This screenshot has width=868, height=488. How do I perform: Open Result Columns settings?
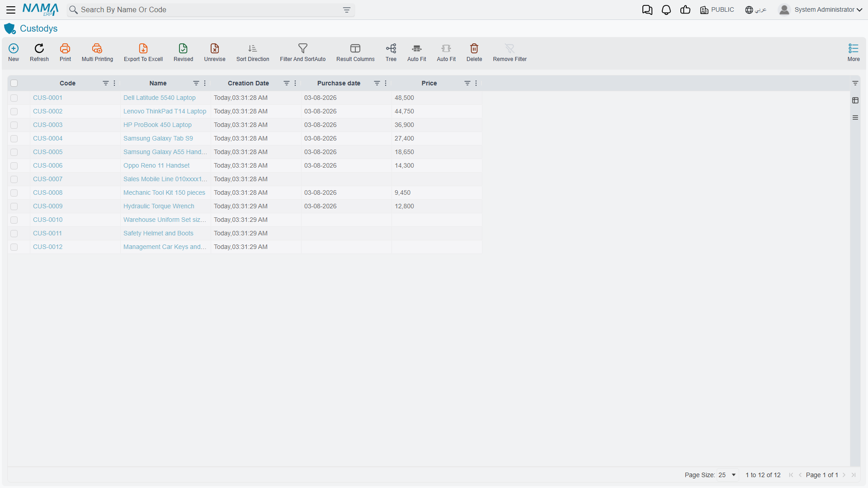355,48
